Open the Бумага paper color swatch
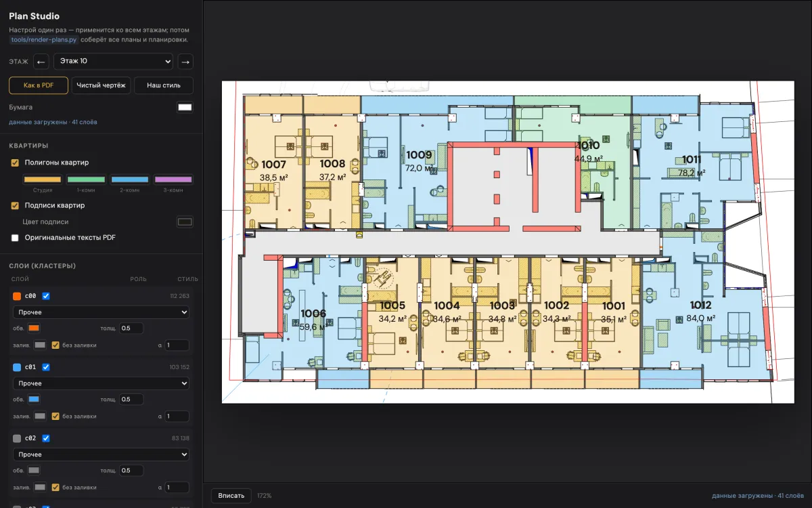 pos(185,107)
